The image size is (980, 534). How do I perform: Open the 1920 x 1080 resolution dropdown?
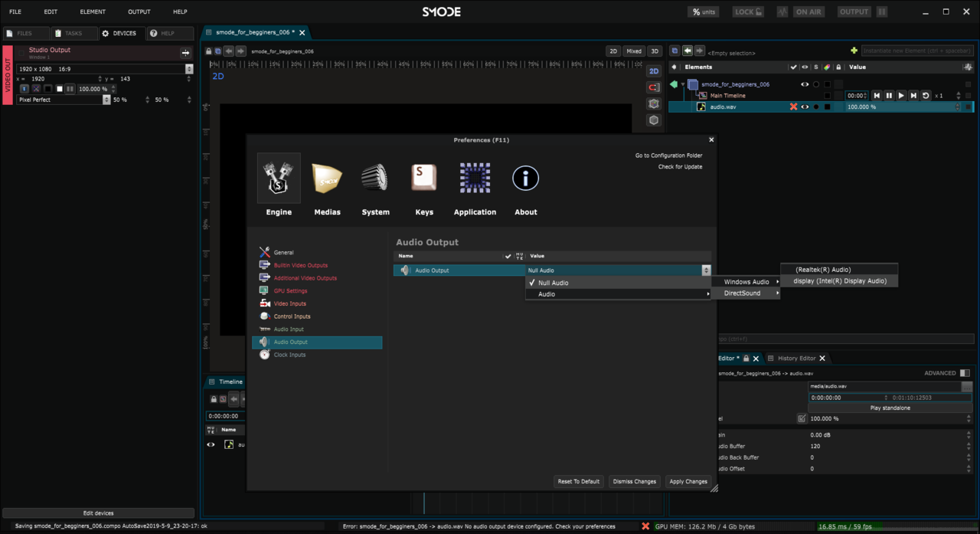coord(105,69)
